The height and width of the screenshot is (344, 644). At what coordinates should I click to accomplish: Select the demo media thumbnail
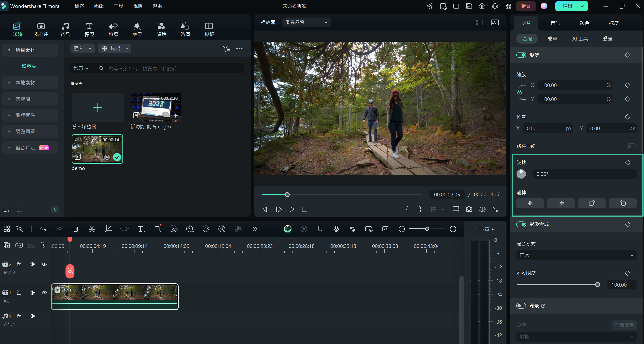pos(97,149)
